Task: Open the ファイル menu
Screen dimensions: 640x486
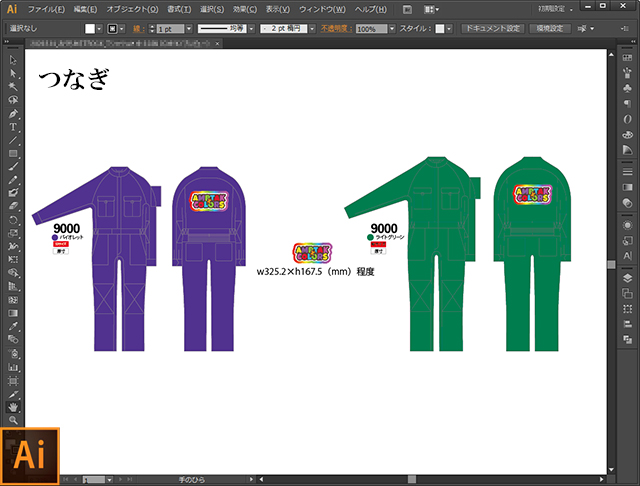Action: click(46, 9)
